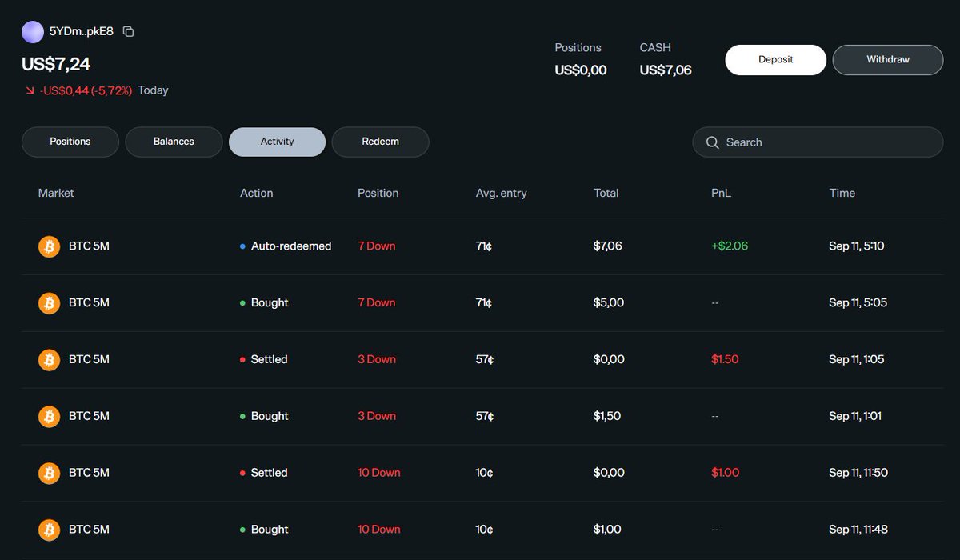
Task: Click the US$7,24 portfolio balance
Action: tap(56, 63)
